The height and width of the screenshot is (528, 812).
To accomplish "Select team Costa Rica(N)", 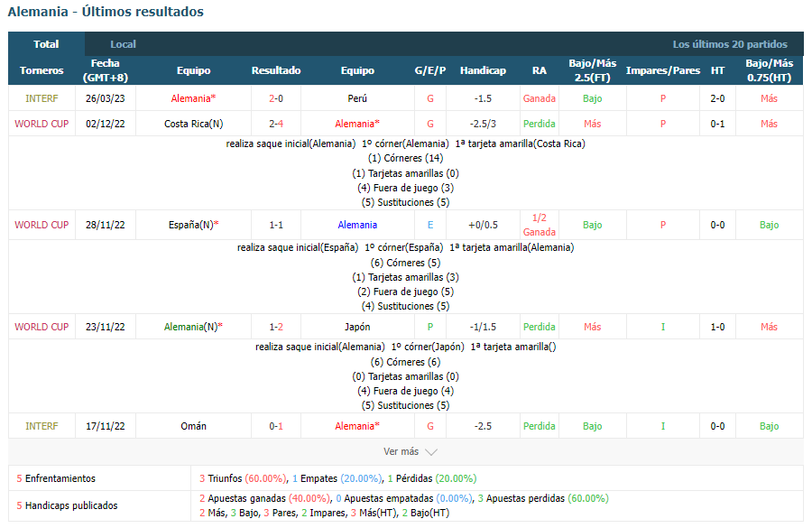I will click(x=194, y=124).
